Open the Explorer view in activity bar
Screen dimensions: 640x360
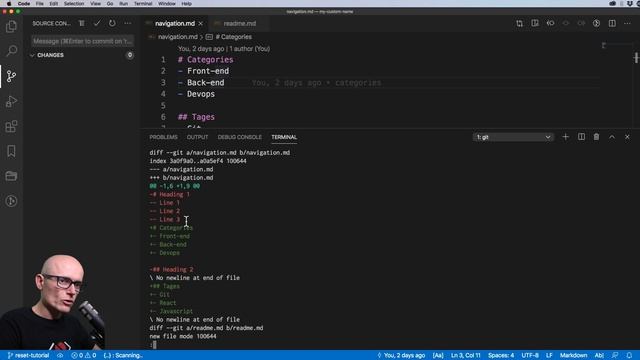pyautogui.click(x=11, y=27)
